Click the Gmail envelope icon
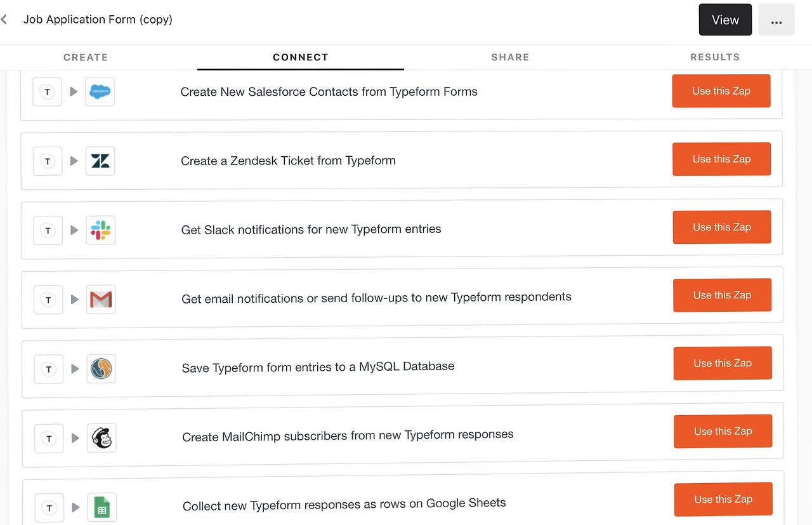The image size is (812, 525). 101,299
